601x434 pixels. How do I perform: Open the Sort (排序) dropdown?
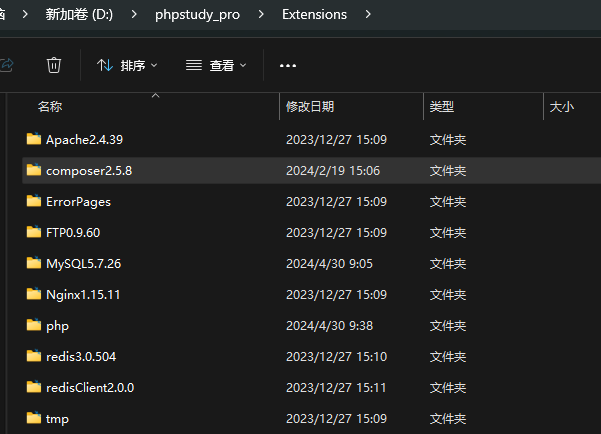coord(127,66)
